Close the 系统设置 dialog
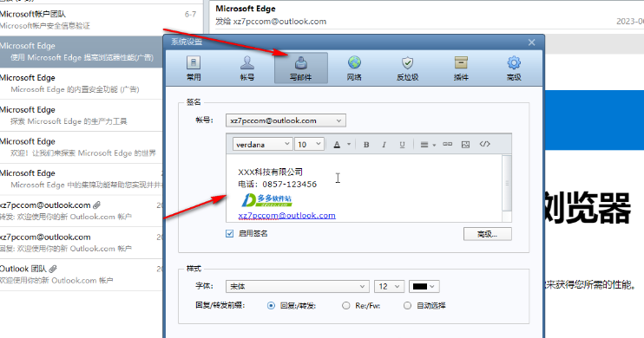The image size is (644, 338). click(531, 42)
